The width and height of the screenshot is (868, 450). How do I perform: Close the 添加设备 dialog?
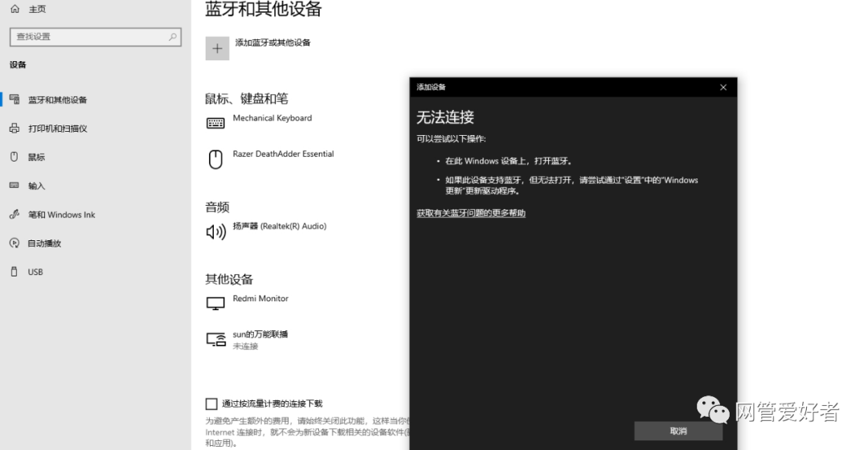click(723, 88)
